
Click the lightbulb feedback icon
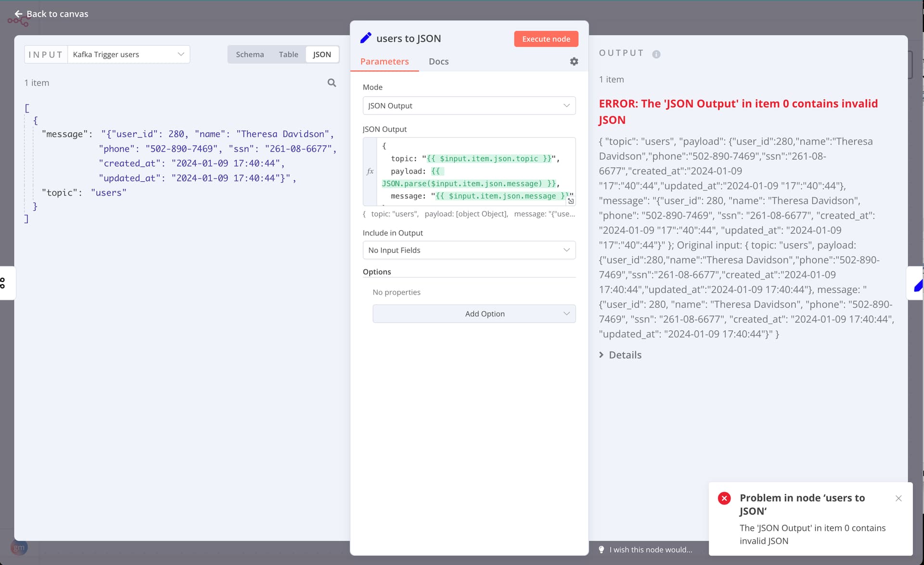coord(601,550)
